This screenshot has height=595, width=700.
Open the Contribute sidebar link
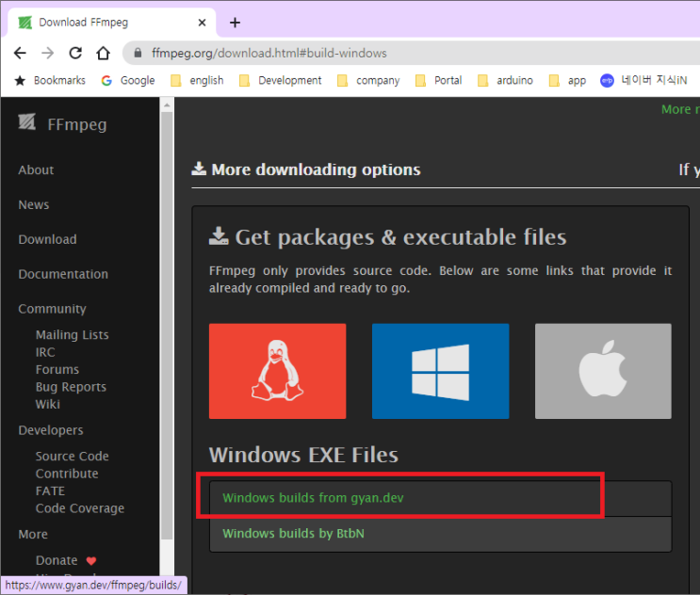[x=67, y=474]
